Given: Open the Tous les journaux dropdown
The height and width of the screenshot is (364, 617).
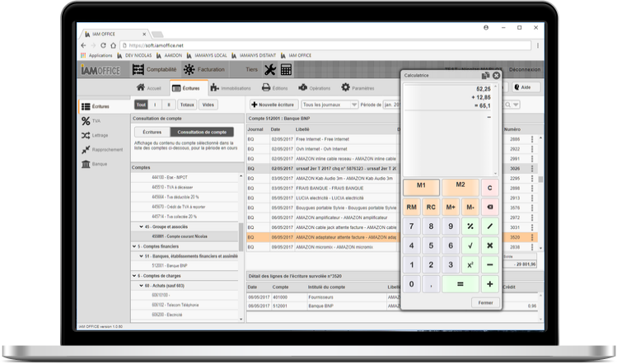Looking at the screenshot, I should point(329,105).
